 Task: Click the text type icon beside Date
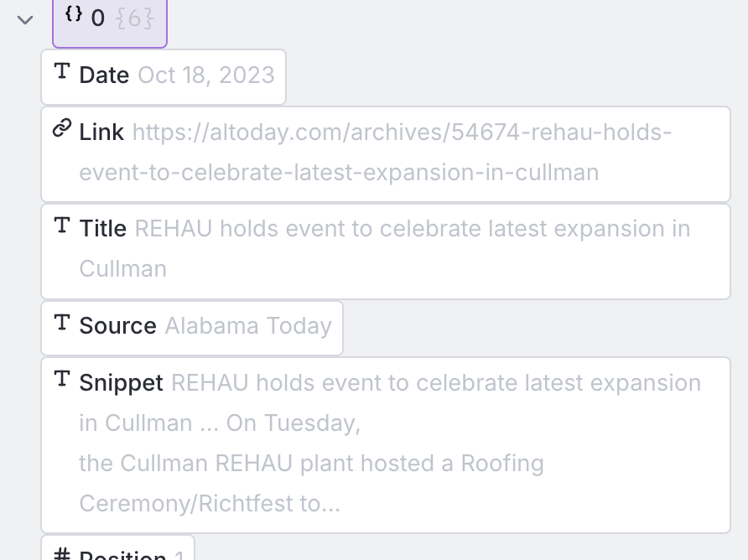(x=62, y=73)
